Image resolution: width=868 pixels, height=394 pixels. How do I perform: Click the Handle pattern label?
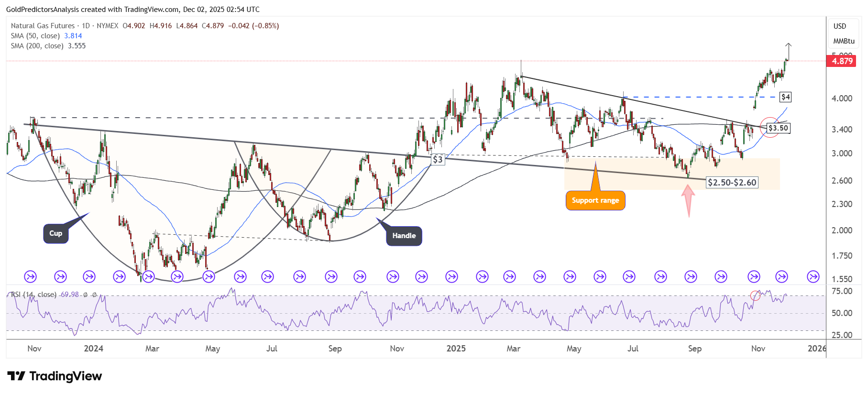(x=404, y=236)
